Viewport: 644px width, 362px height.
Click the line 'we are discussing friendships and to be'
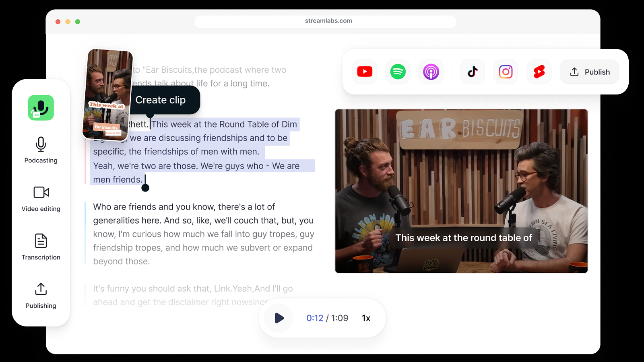(x=208, y=138)
